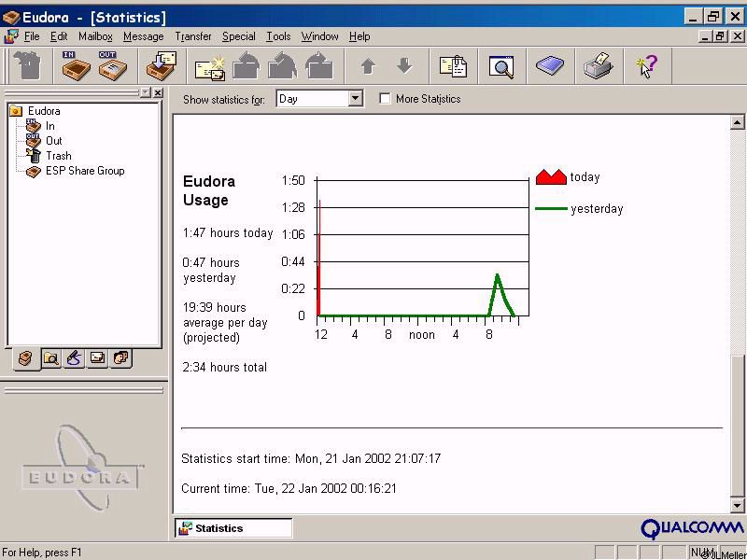This screenshot has height=560, width=747.
Task: Restore down the Eudora application window
Action: [713, 17]
